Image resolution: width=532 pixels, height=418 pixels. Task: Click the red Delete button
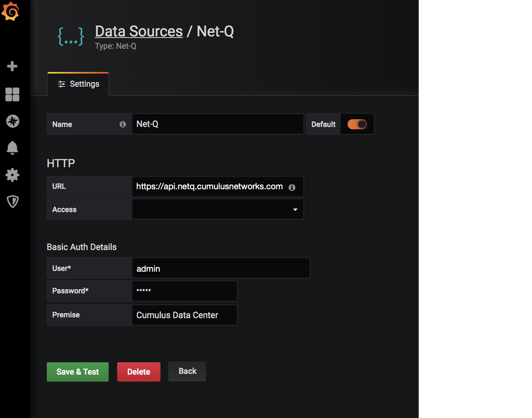click(139, 372)
